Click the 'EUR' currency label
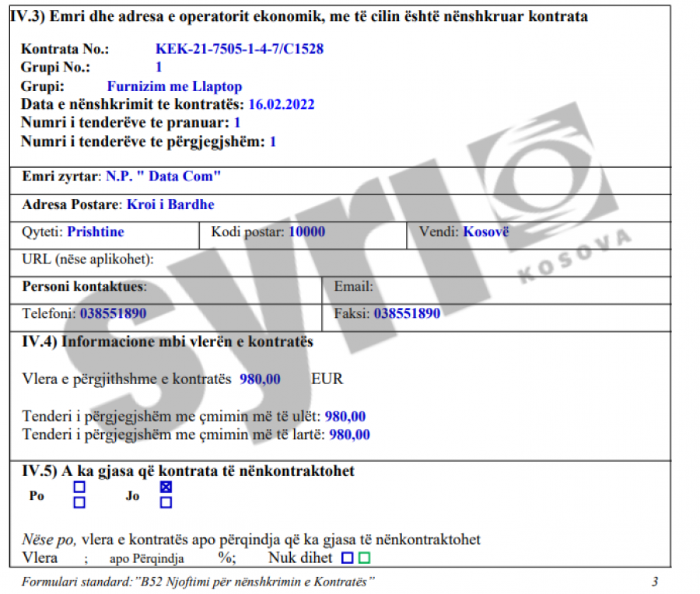 (327, 379)
